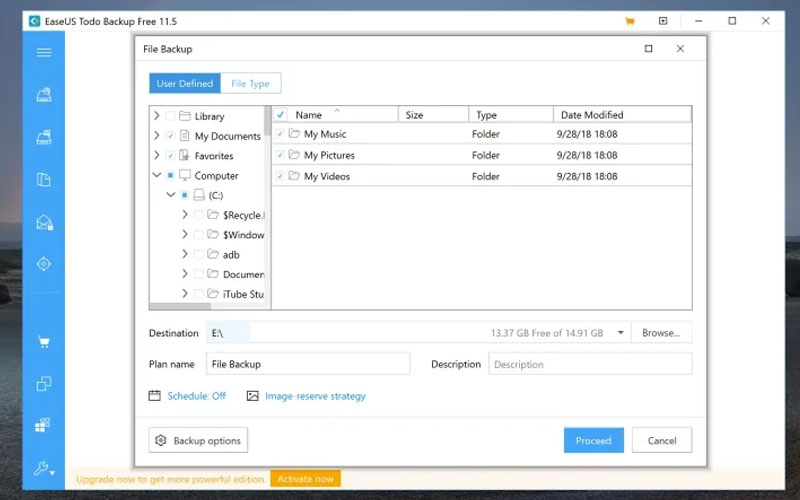Image resolution: width=800 pixels, height=500 pixels.
Task: Toggle the Favorites checkbox
Action: (170, 156)
